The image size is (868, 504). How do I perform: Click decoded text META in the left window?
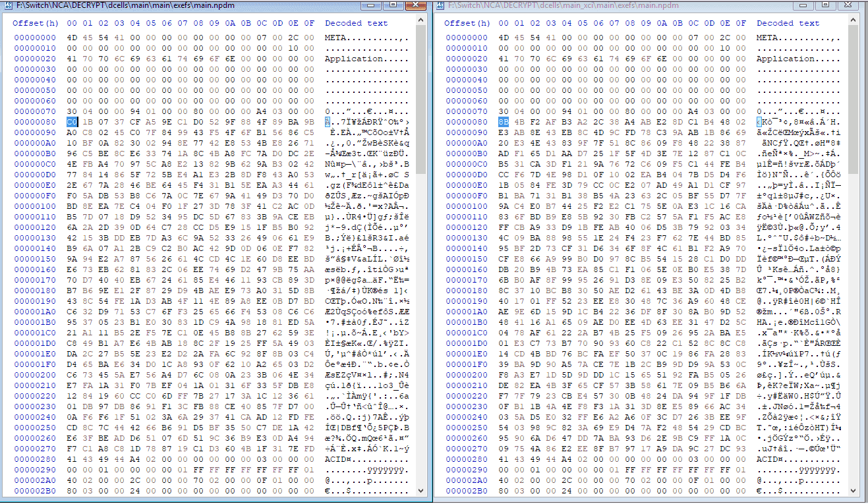coord(335,38)
